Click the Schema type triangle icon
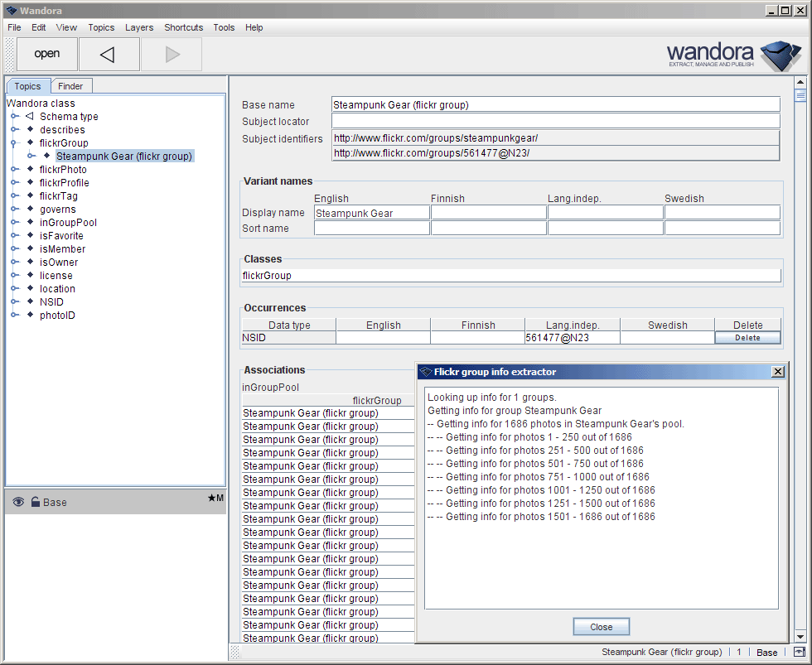The width and height of the screenshot is (812, 665). tap(30, 117)
